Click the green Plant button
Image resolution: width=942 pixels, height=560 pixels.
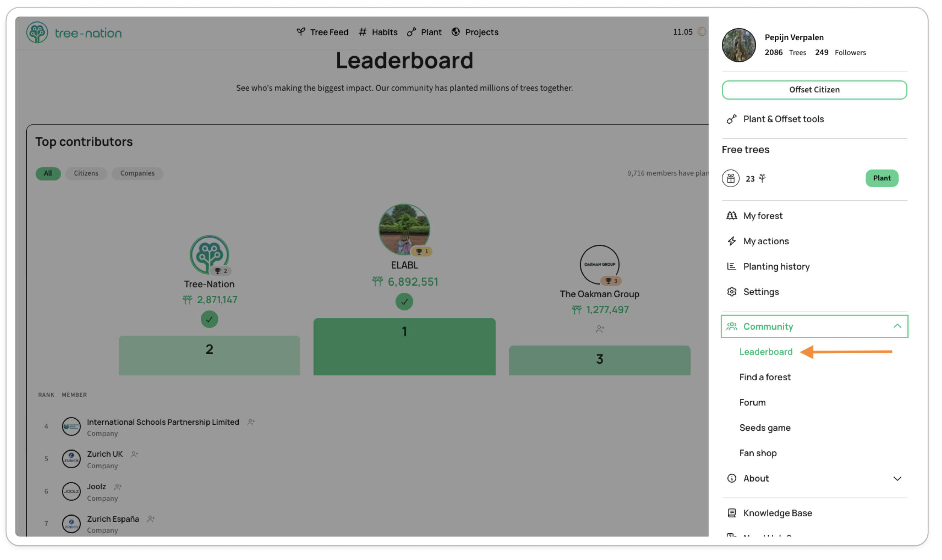[x=881, y=179]
